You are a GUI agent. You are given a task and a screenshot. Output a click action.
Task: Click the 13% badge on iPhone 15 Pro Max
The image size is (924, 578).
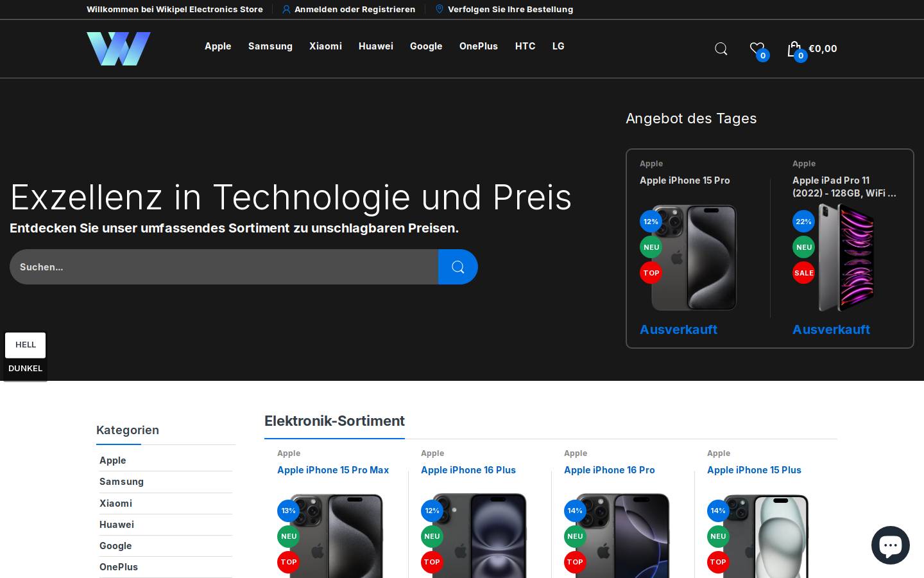pos(289,511)
